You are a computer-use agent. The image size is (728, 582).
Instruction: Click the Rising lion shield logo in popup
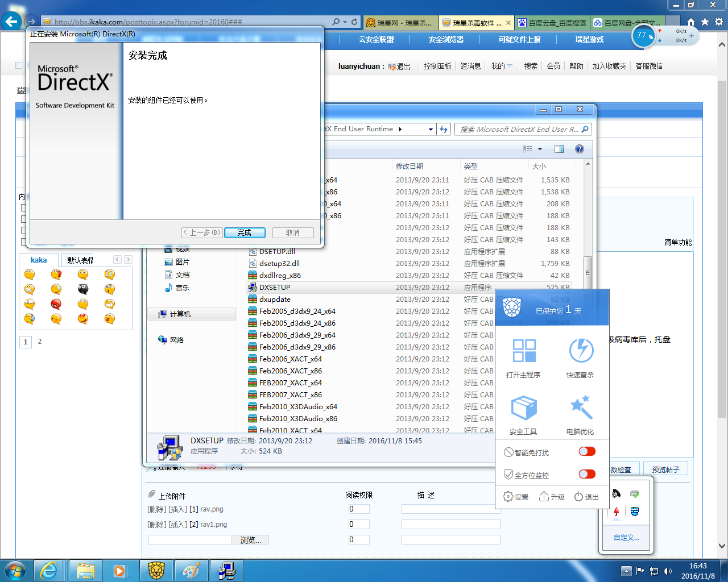pos(512,307)
